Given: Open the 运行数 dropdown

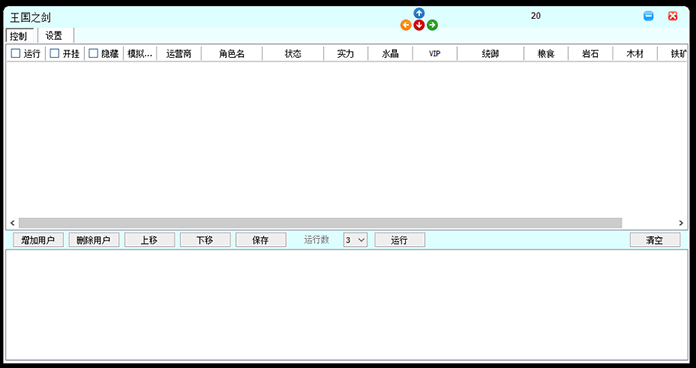Looking at the screenshot, I should 355,240.
